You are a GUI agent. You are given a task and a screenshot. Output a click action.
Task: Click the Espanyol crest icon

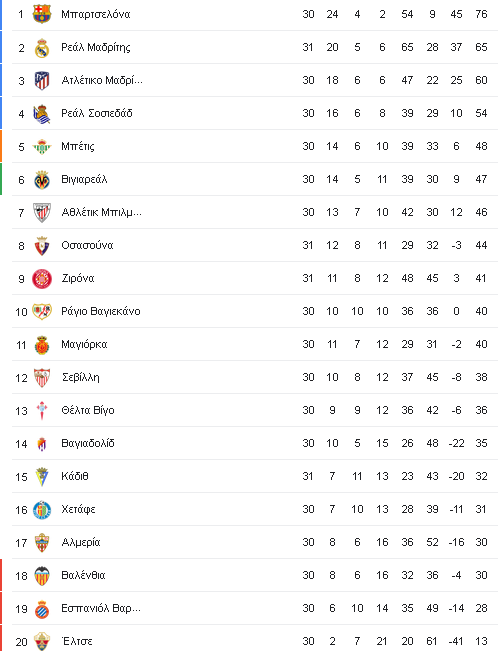(42, 609)
